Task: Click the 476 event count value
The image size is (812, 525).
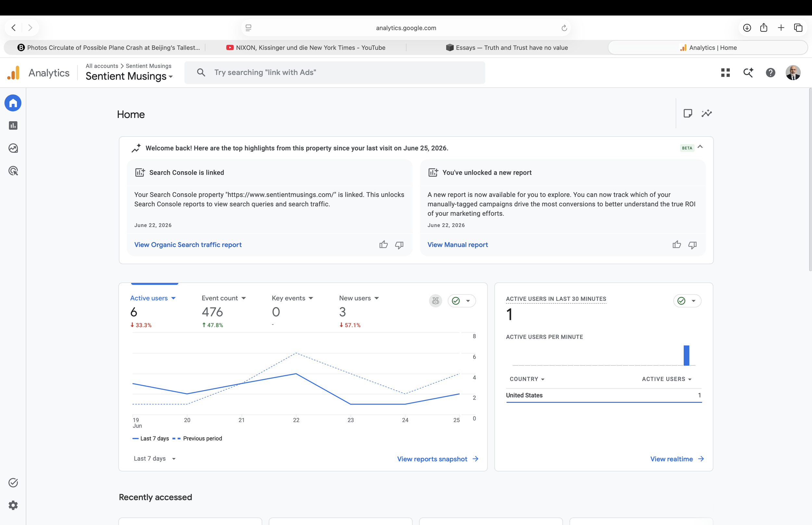Action: pyautogui.click(x=212, y=312)
